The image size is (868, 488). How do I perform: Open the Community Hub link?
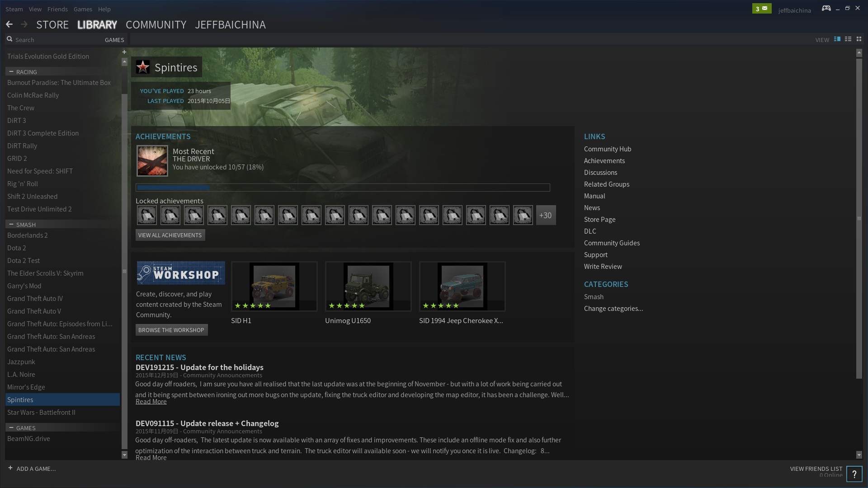coord(608,149)
